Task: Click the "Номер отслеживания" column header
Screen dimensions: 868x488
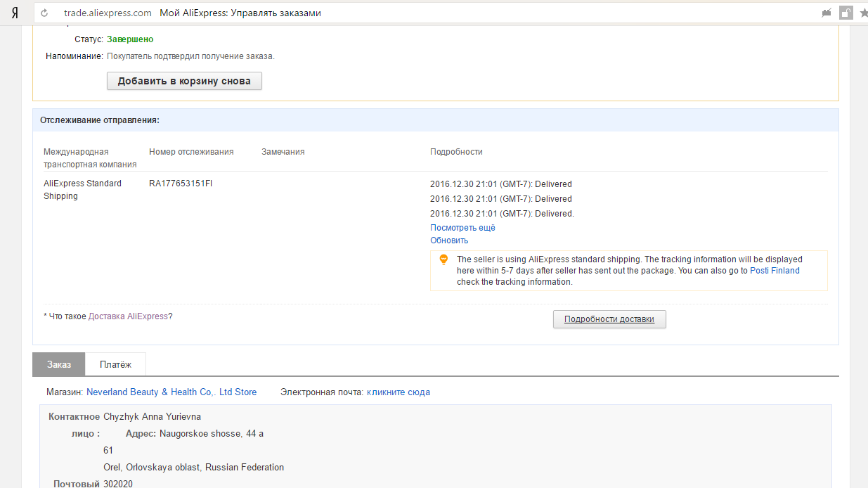Action: (191, 152)
